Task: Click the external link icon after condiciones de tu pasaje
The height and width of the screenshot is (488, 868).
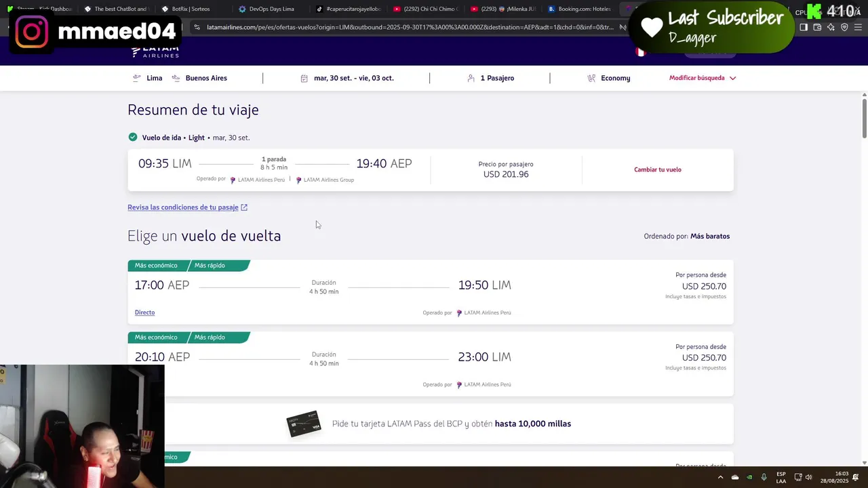Action: point(244,207)
